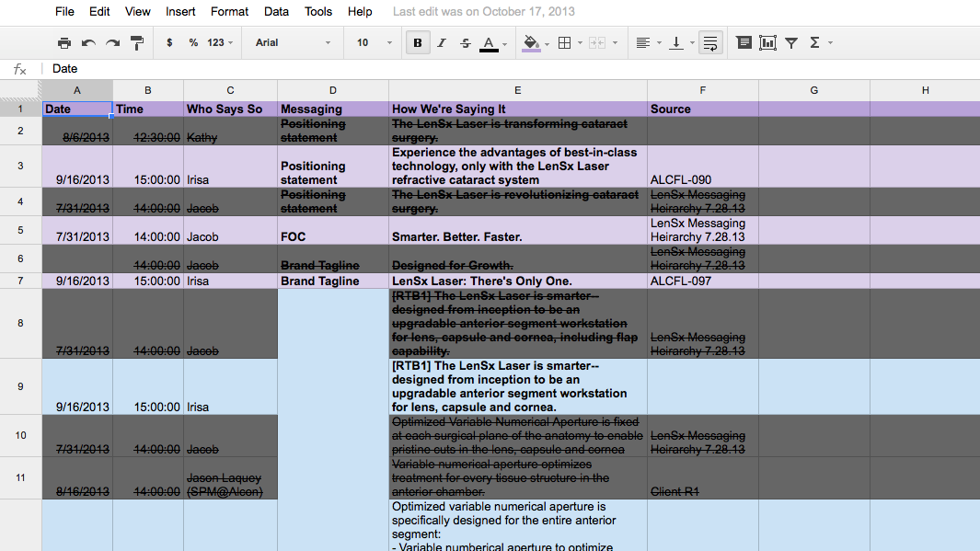Open the Arial font dropdown
980x551 pixels.
(293, 43)
